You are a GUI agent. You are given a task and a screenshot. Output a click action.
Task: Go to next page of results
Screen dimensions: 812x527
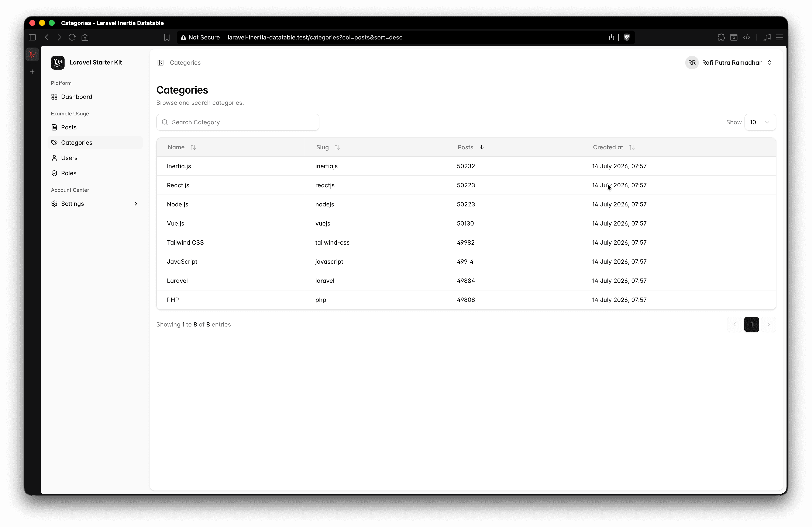pos(768,325)
